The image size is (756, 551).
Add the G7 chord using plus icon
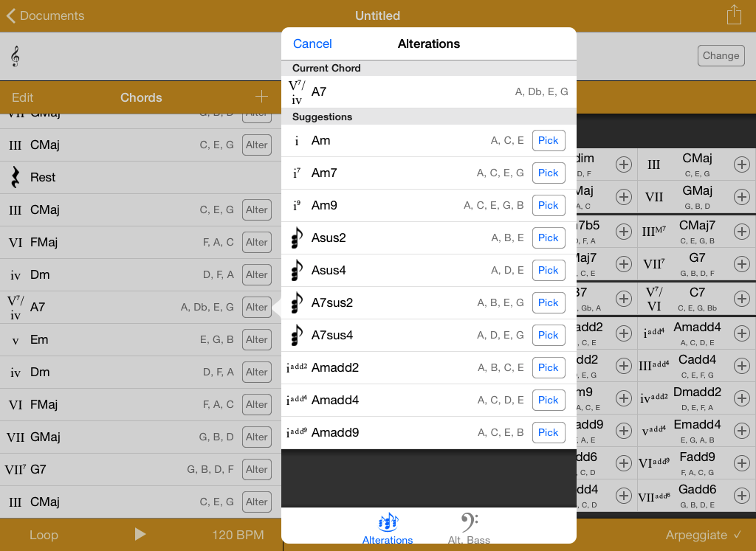(x=742, y=264)
